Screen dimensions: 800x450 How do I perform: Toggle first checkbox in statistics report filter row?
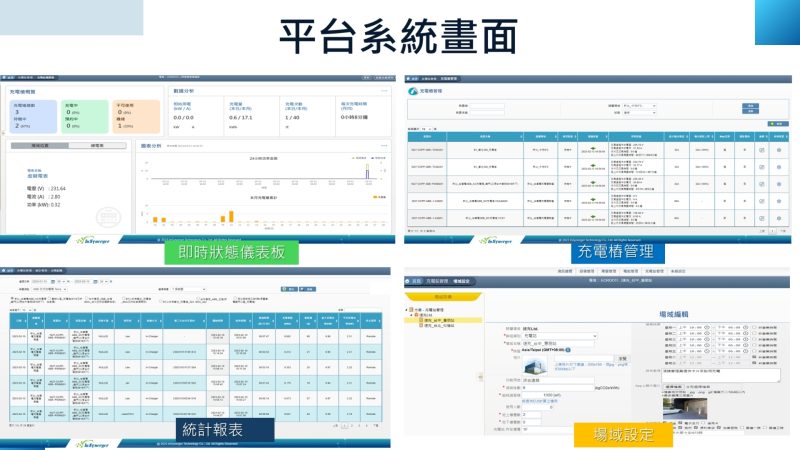13,297
